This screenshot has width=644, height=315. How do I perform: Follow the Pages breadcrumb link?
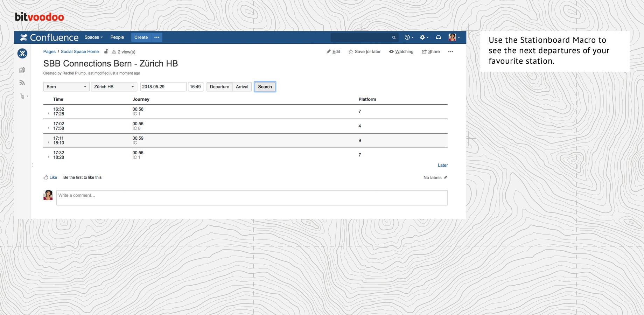point(49,51)
